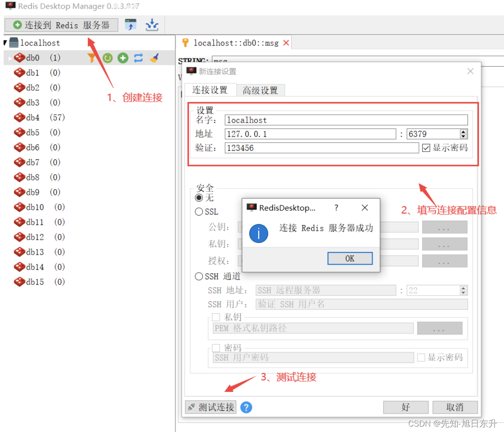Click the port field 6379
The height and width of the screenshot is (432, 504).
(433, 134)
